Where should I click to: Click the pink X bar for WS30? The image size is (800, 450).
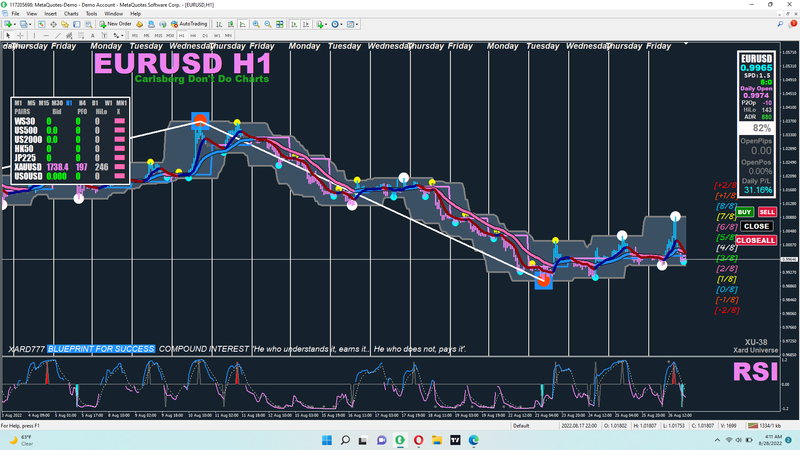click(120, 121)
